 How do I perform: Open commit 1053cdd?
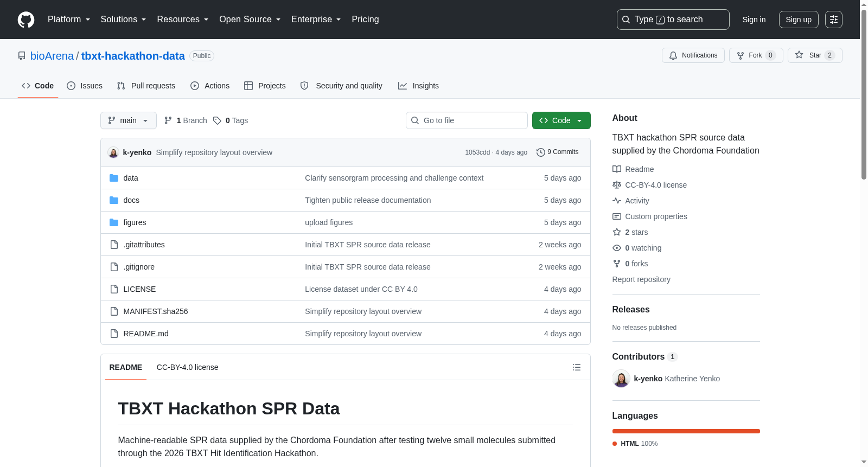pyautogui.click(x=477, y=152)
